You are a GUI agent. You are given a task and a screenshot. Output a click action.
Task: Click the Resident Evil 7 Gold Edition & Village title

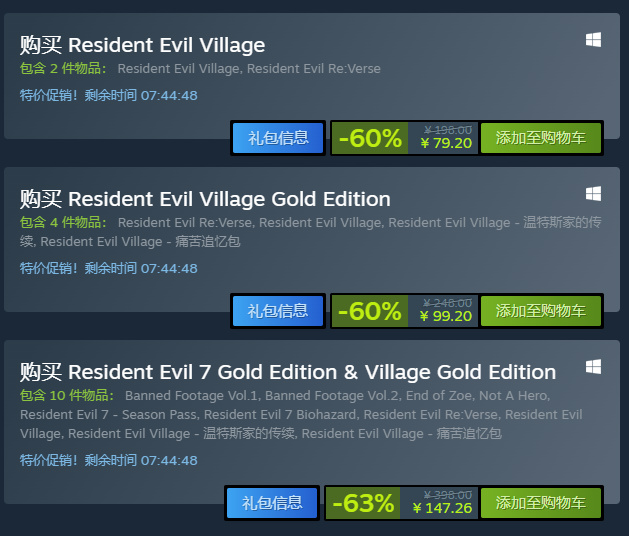(288, 372)
